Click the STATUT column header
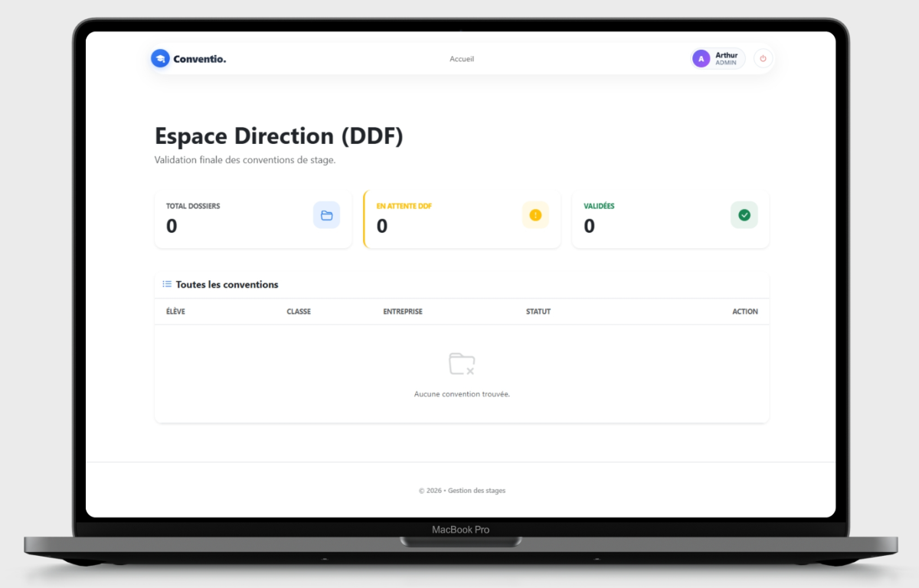Screen dimensions: 919x588 538,312
